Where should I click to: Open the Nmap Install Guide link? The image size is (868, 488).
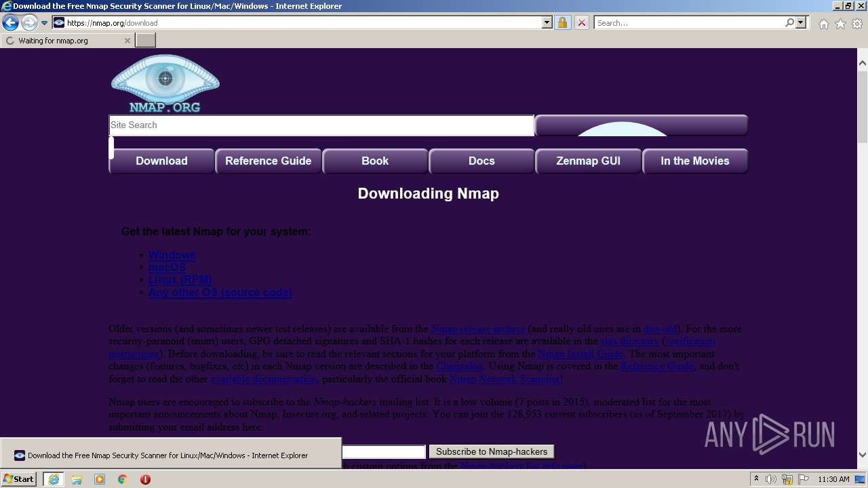[x=580, y=354]
